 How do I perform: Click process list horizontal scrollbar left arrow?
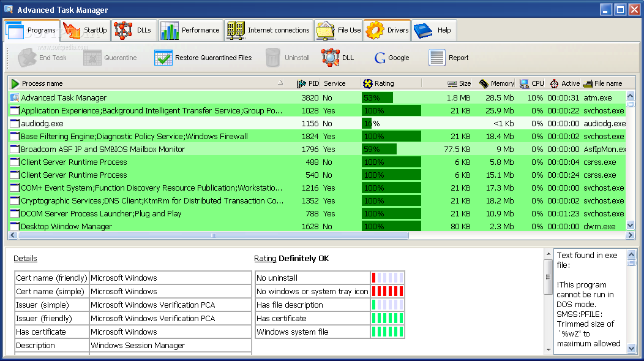tap(13, 235)
